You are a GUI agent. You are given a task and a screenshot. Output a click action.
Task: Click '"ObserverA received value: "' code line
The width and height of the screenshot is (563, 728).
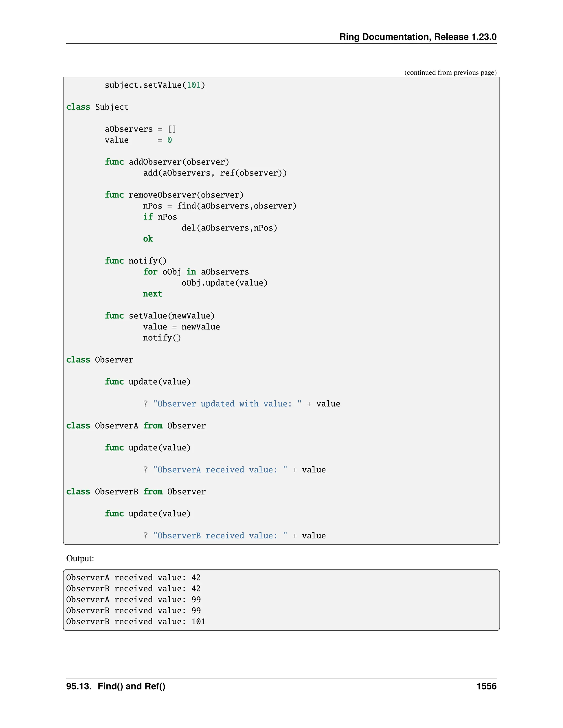point(234,470)
